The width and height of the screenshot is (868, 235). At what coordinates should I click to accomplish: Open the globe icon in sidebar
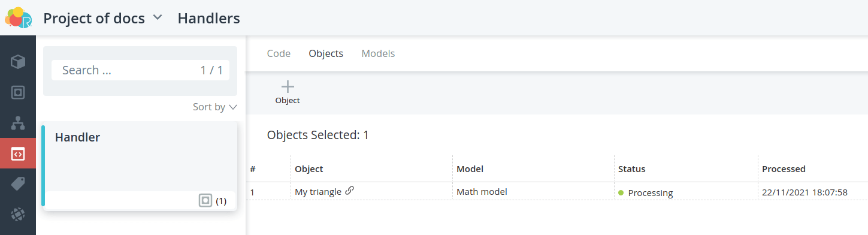[18, 215]
